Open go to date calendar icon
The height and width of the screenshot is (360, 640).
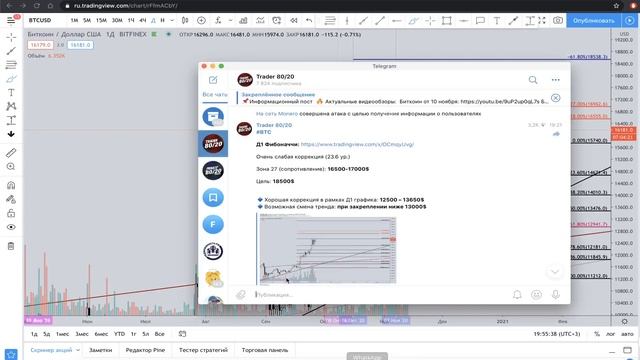tap(182, 333)
